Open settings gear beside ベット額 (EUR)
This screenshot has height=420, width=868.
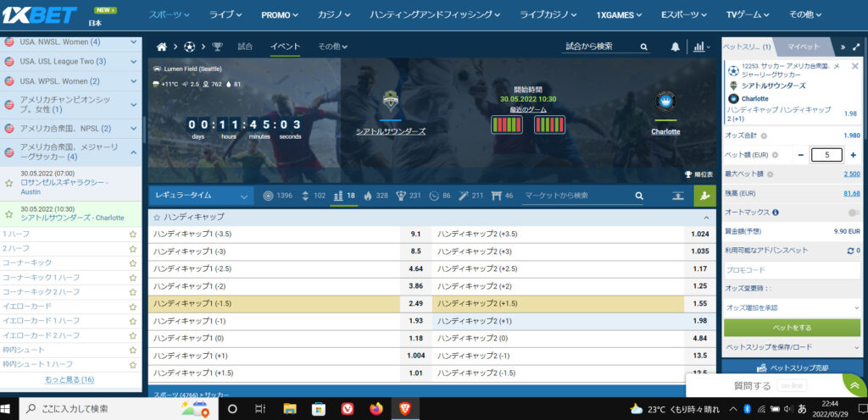click(x=775, y=155)
